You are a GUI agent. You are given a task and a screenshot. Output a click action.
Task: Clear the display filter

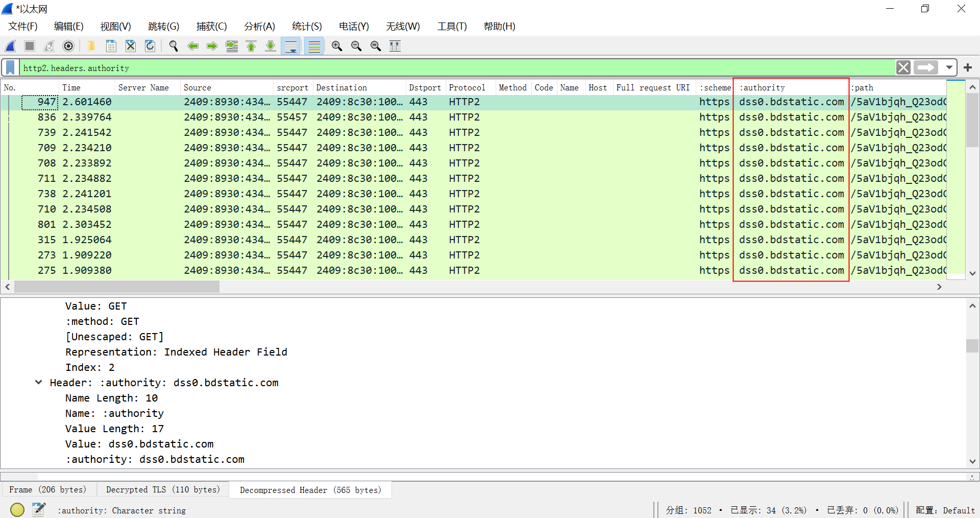(x=903, y=67)
